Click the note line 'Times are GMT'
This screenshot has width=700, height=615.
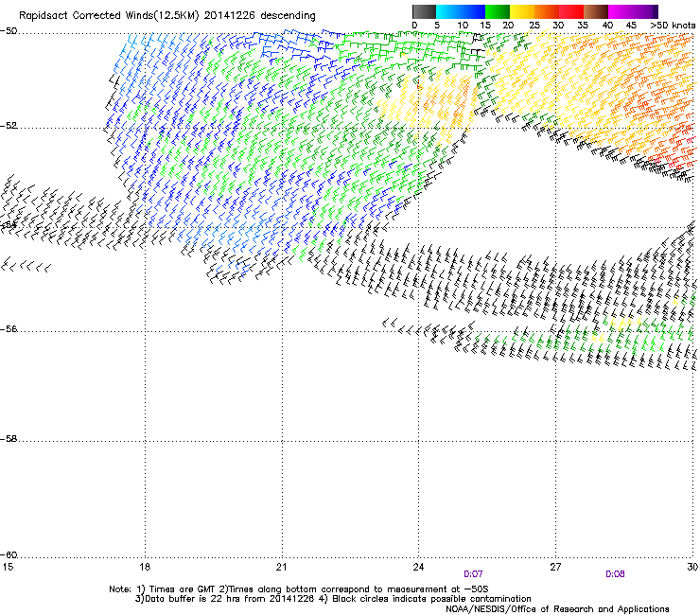coord(182,589)
